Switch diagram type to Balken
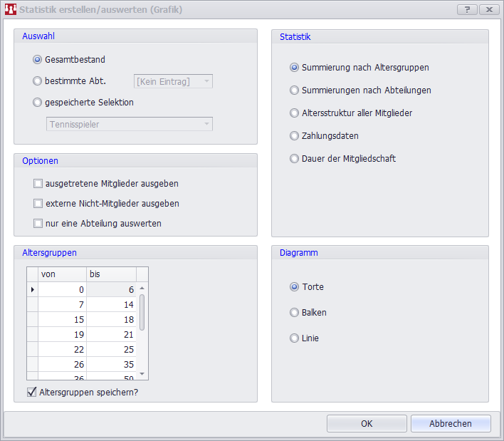Screen dimensions: 504x441 point(294,313)
